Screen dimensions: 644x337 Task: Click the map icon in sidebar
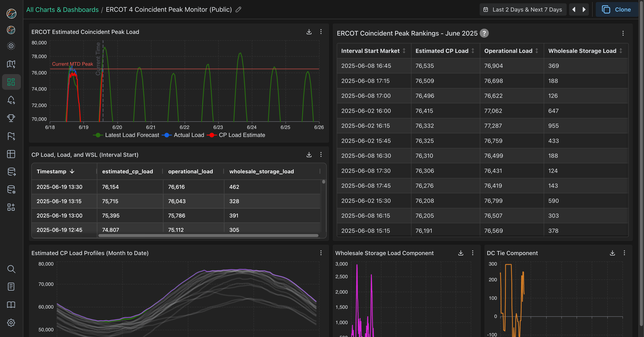point(11,64)
